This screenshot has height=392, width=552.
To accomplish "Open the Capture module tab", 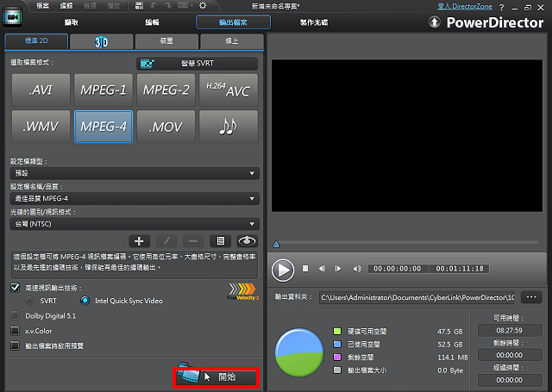I will pos(71,22).
